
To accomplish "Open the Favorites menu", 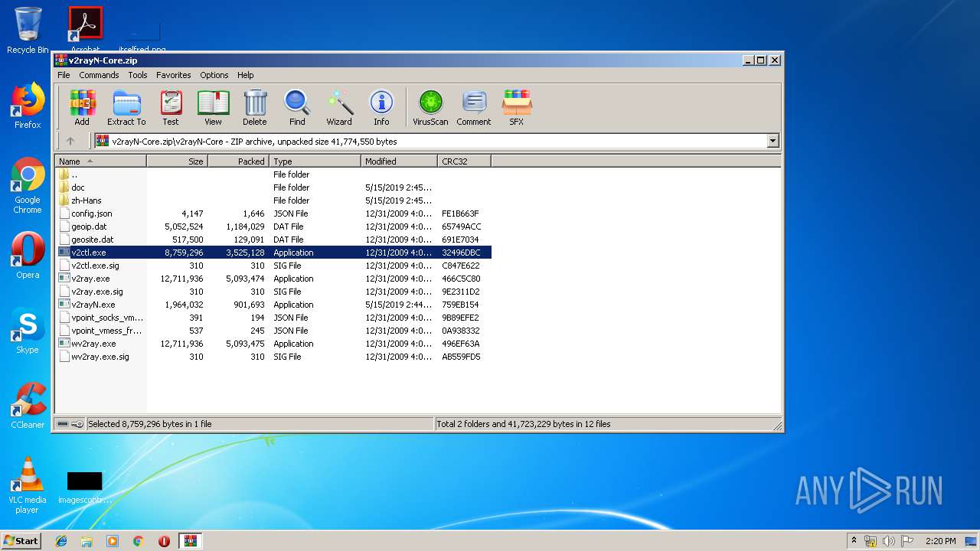I will pos(174,75).
